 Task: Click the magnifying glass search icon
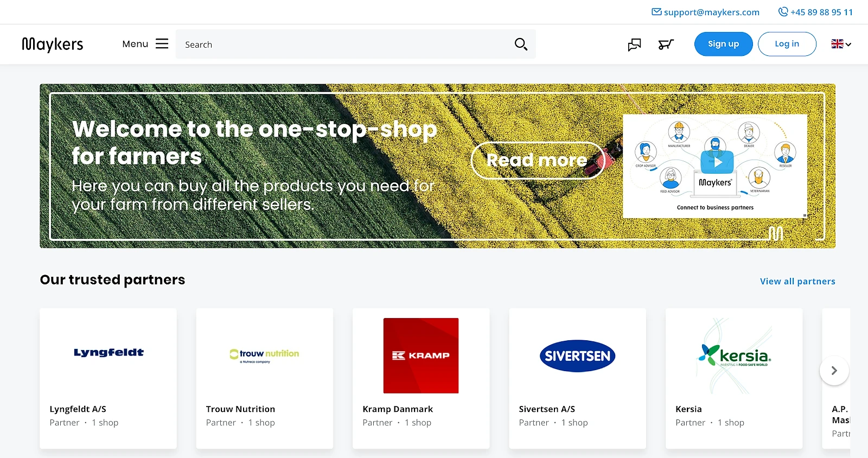[521, 44]
